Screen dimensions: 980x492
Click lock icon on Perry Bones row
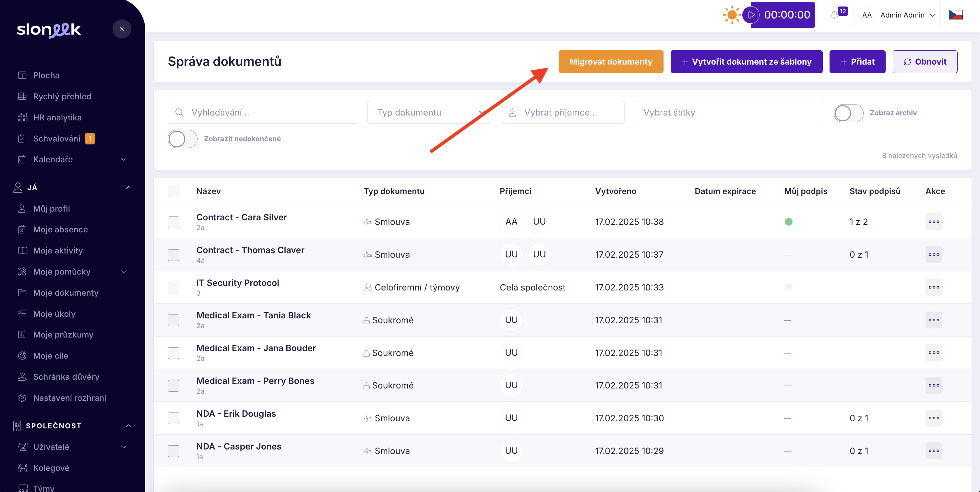click(366, 386)
